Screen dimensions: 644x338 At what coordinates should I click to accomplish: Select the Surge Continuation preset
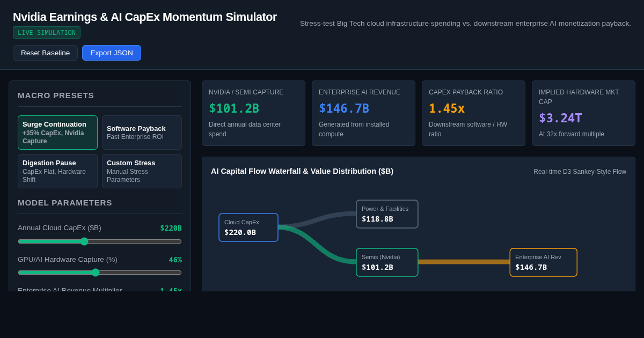pos(57,133)
